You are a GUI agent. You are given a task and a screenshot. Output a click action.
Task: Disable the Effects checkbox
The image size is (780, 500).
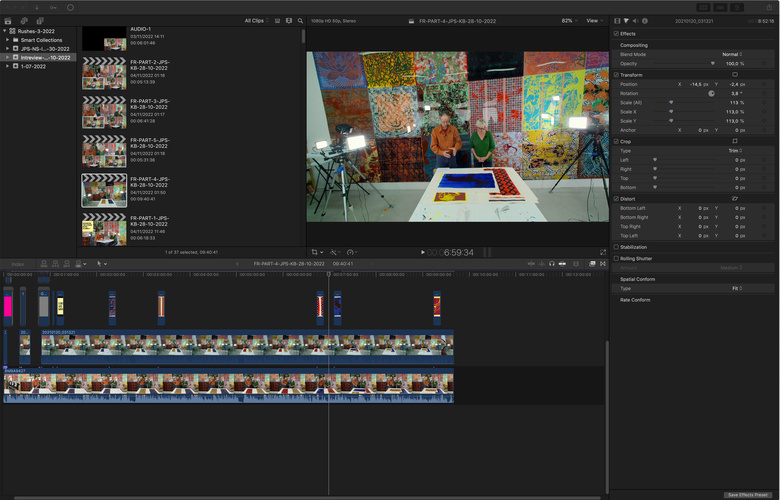tap(616, 33)
